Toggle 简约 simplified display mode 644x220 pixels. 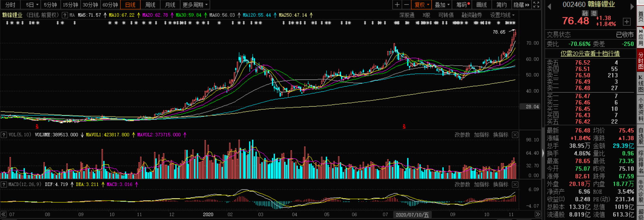pos(501,5)
